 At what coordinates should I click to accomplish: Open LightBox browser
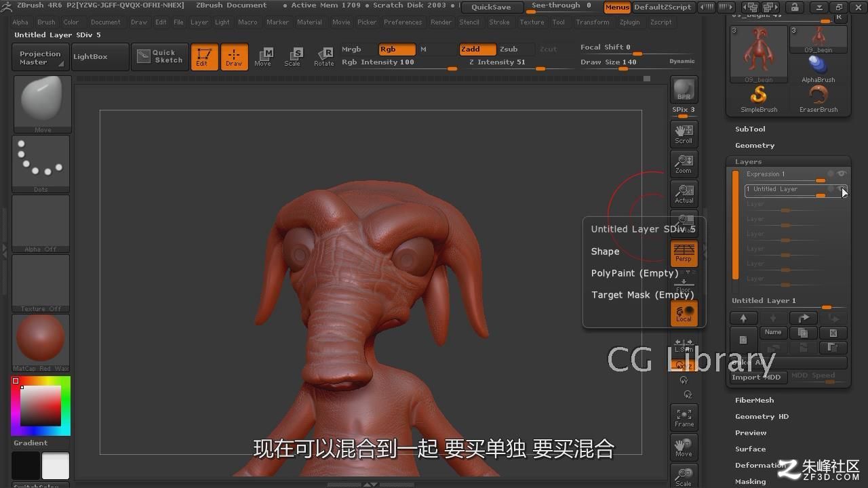coord(99,57)
